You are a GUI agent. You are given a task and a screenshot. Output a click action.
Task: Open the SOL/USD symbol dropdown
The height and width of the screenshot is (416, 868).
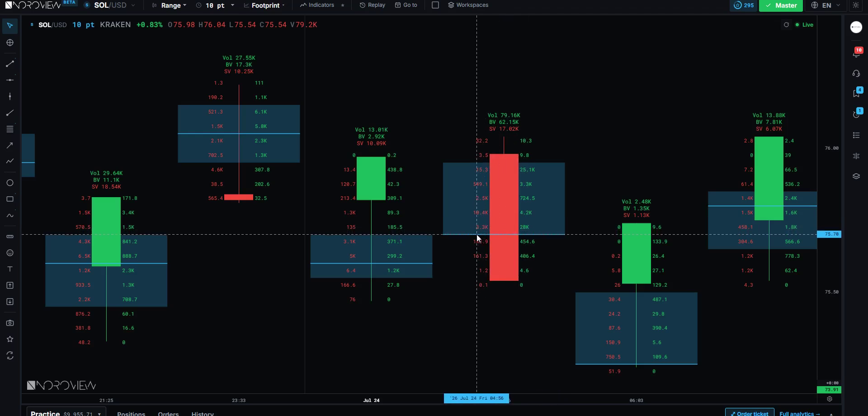110,5
